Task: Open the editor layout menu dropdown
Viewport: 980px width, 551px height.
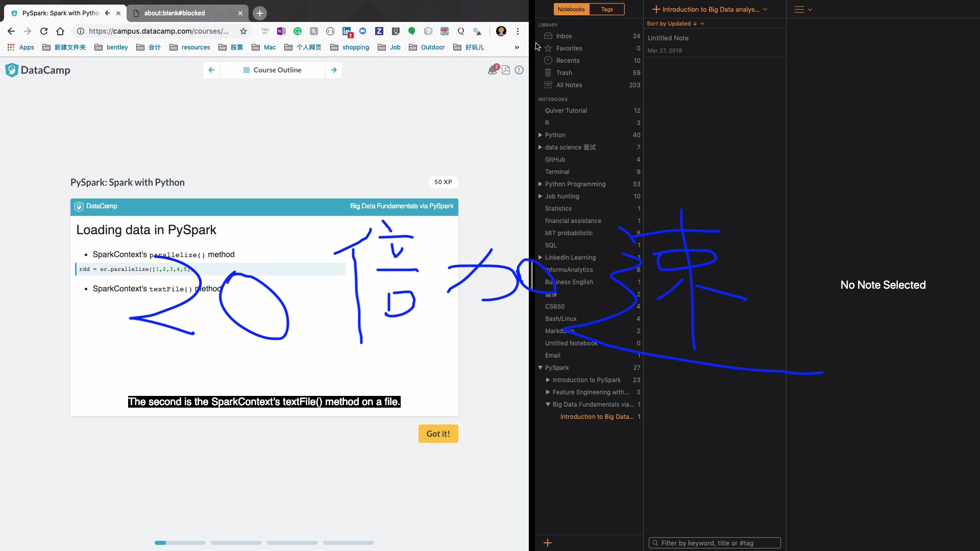Action: click(x=803, y=9)
